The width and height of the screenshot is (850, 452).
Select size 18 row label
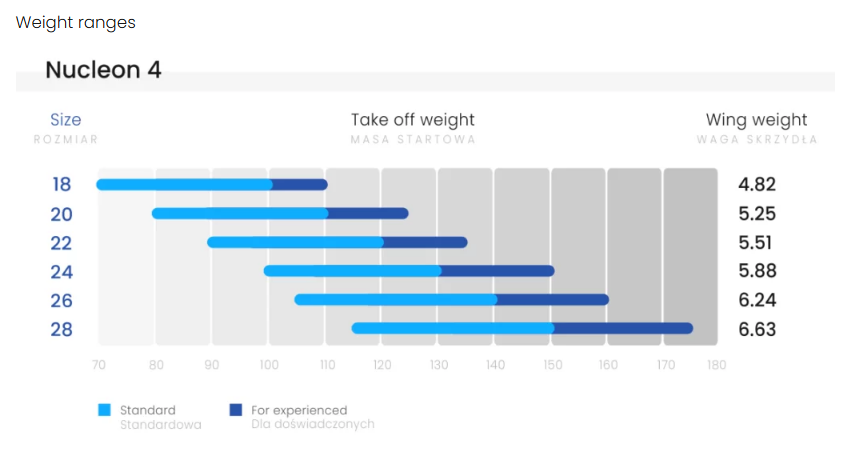point(62,185)
